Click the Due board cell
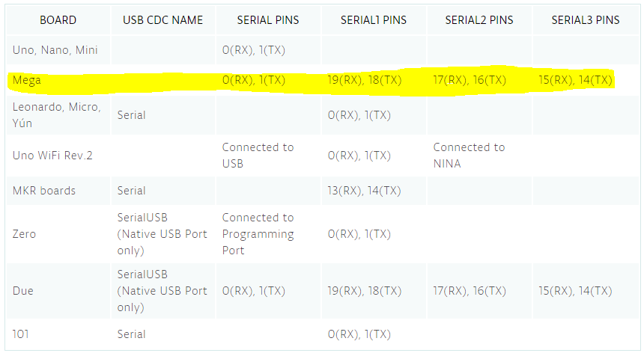Image resolution: width=644 pixels, height=353 pixels. [23, 291]
